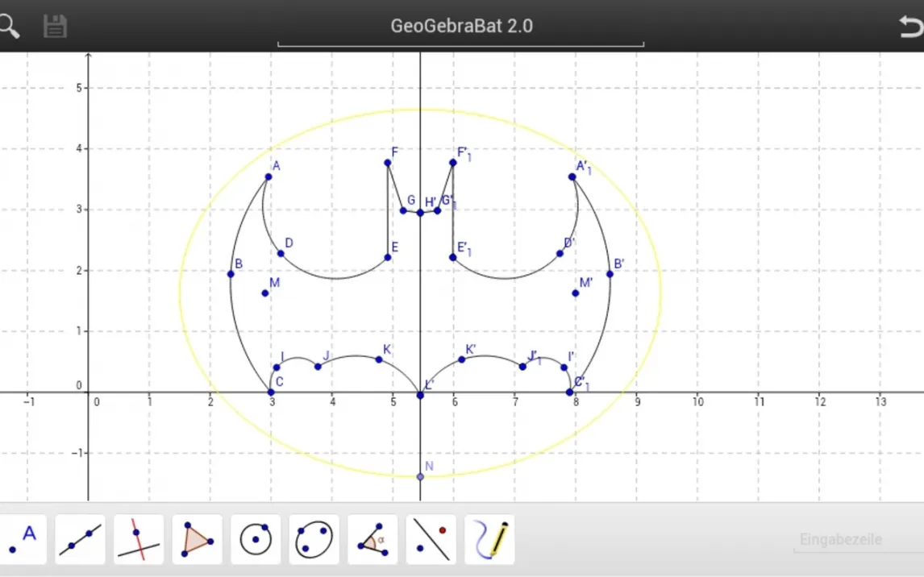Click the save floppy disk icon

click(55, 26)
